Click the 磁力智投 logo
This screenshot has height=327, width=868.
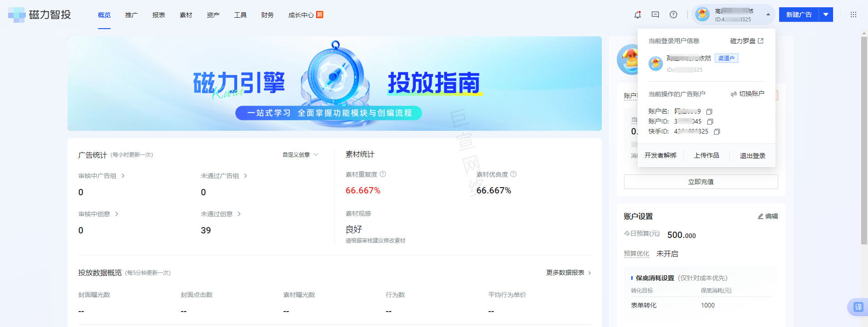tap(40, 15)
